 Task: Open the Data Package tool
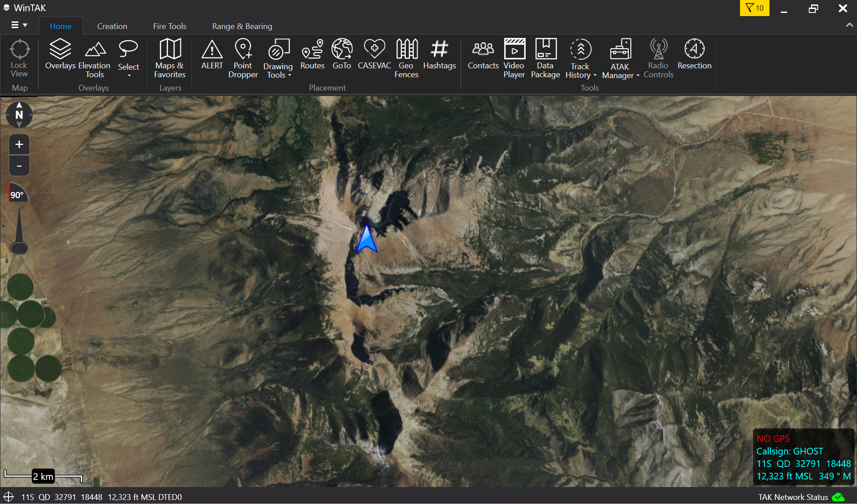545,58
